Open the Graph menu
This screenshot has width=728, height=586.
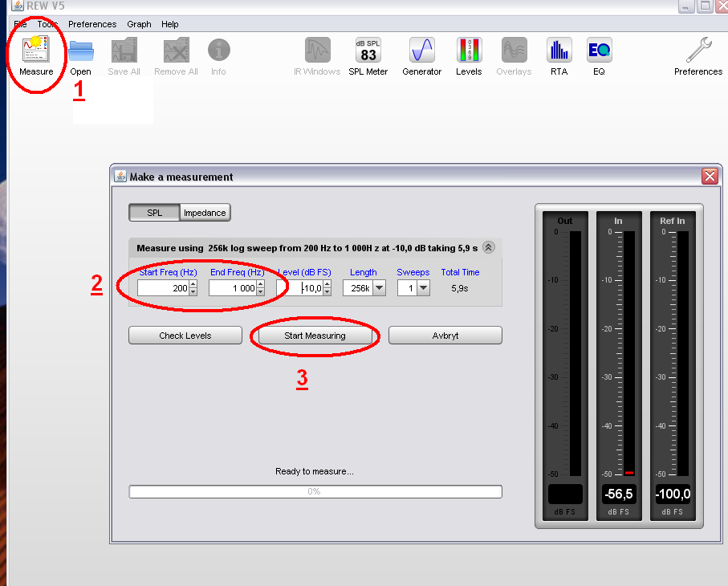[x=139, y=24]
